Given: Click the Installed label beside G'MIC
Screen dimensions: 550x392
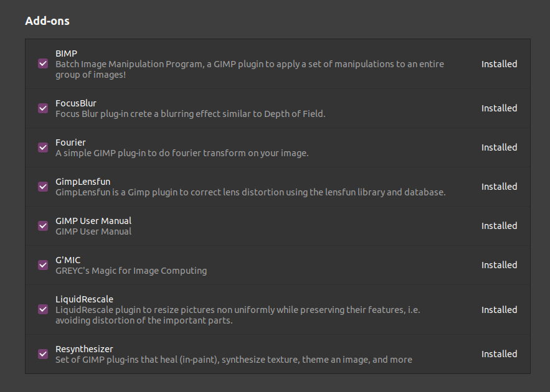Looking at the screenshot, I should pos(499,265).
